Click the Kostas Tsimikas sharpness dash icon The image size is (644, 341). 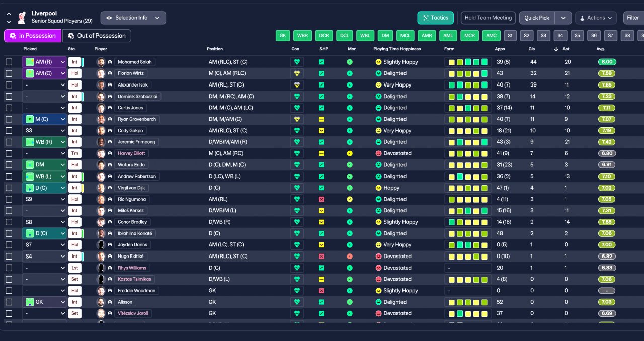click(x=321, y=279)
